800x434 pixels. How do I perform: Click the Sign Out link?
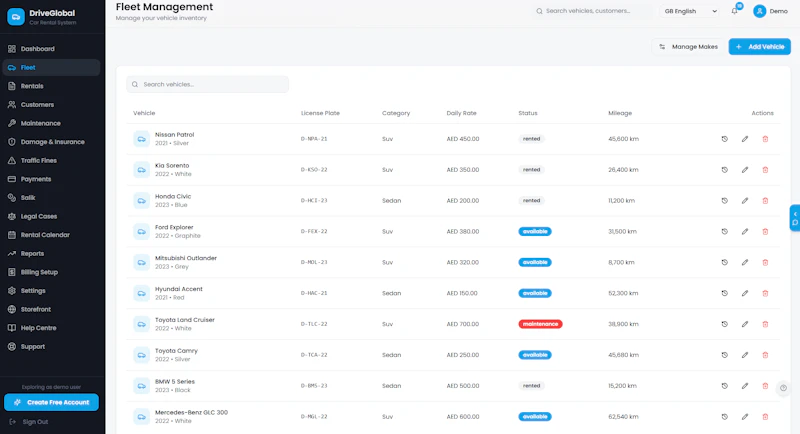[30, 422]
